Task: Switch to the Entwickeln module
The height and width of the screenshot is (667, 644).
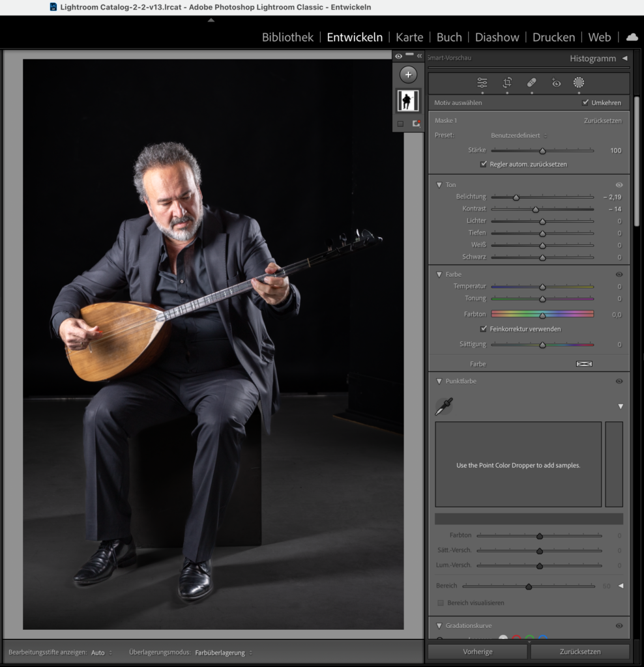Action: (355, 37)
